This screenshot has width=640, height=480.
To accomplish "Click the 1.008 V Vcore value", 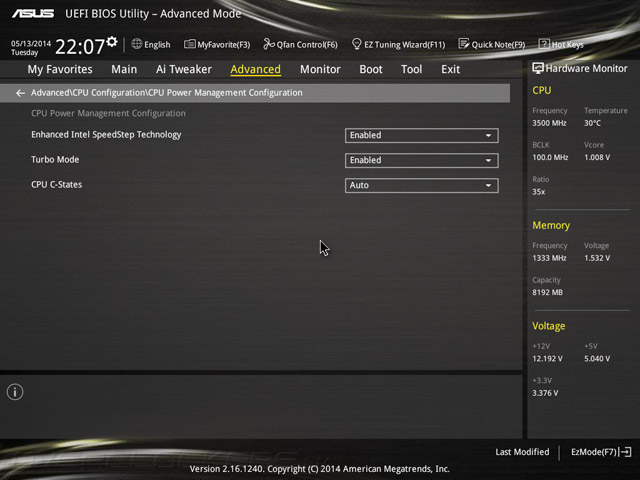I will 597,158.
